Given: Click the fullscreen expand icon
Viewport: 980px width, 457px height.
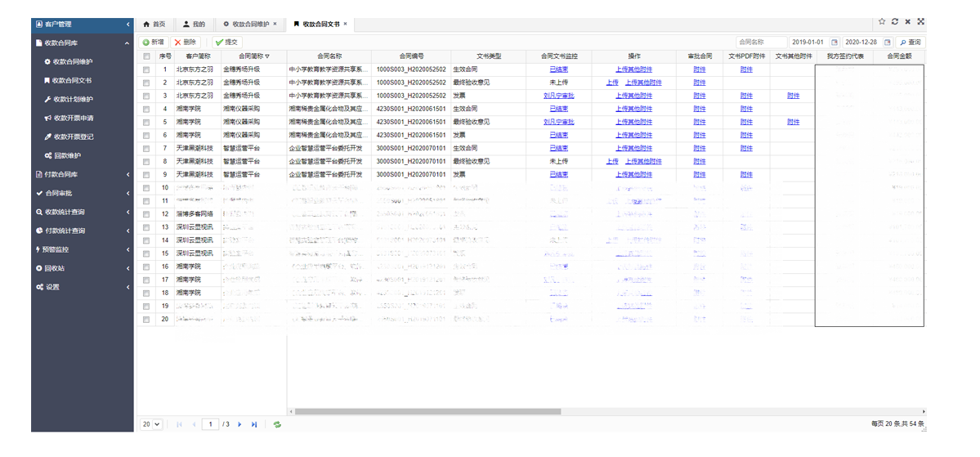Looking at the screenshot, I should (x=920, y=21).
